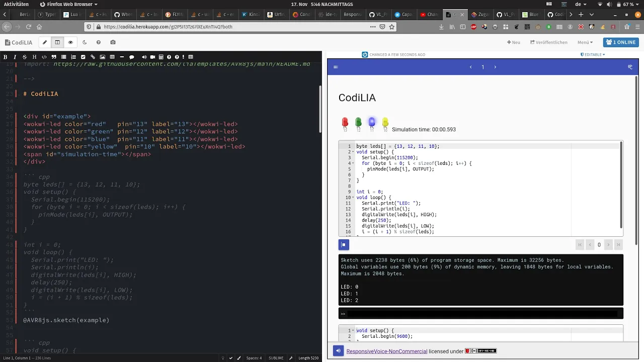Switch to view-only mode (eye icon)
This screenshot has width=644, height=362.
click(x=70, y=43)
